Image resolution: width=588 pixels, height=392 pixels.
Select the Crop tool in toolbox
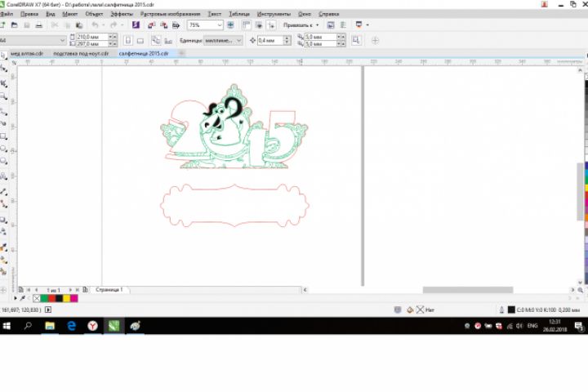coord(3,83)
